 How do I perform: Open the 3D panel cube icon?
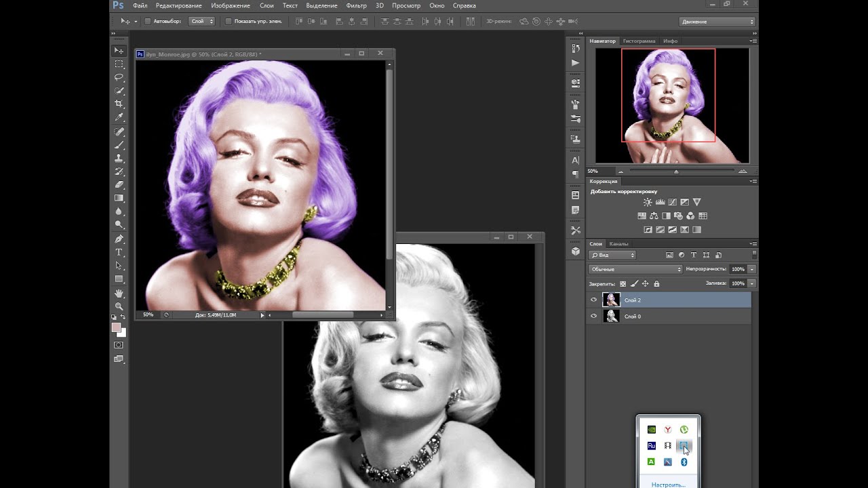tap(576, 251)
